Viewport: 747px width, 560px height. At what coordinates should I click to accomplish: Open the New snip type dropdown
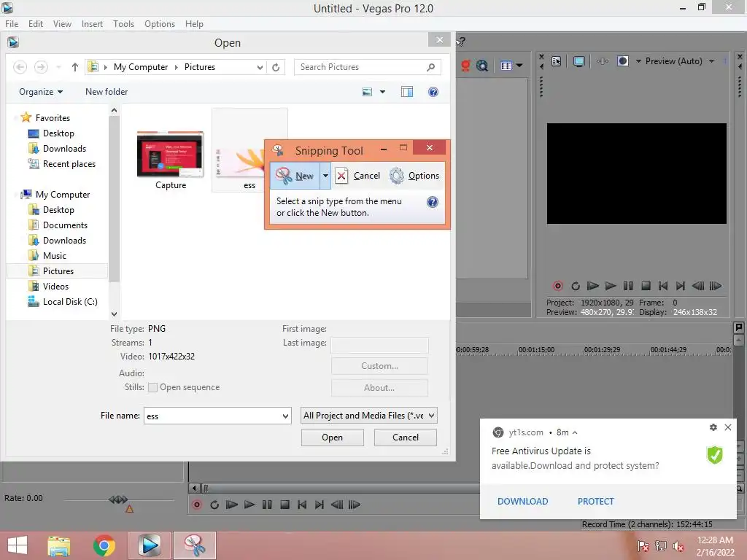[325, 176]
